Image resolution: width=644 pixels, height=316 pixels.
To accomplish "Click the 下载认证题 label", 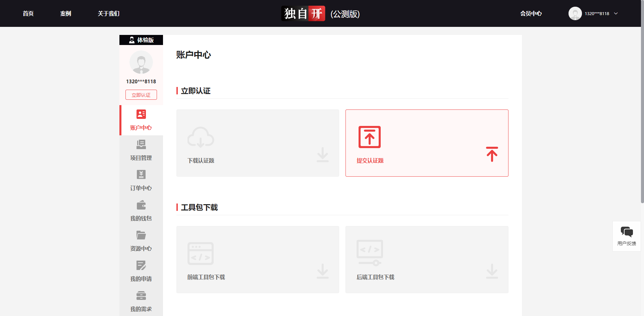I will [x=201, y=161].
